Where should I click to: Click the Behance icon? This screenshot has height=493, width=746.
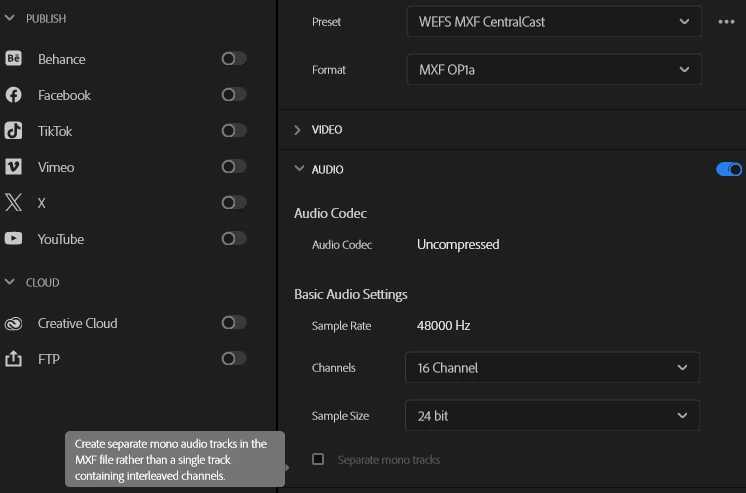(x=14, y=59)
